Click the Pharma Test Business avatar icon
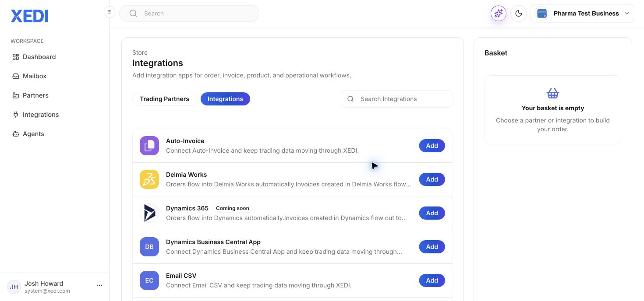The height and width of the screenshot is (301, 644). [542, 14]
